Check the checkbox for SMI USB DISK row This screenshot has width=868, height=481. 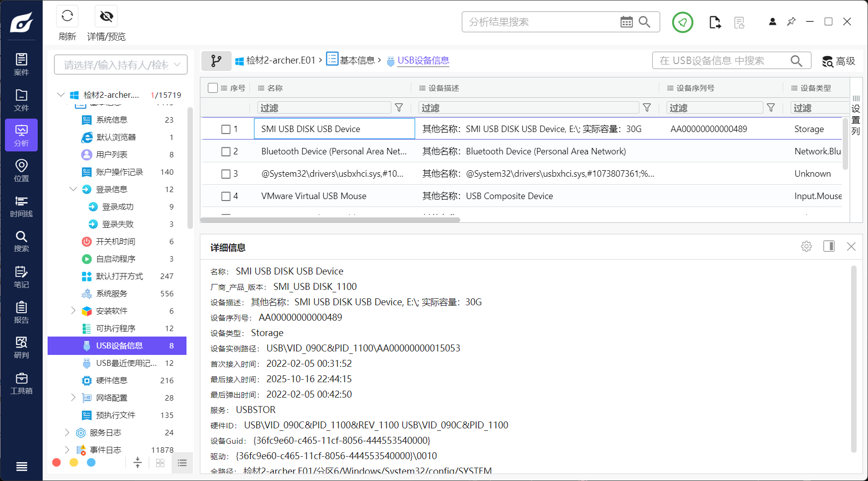[x=226, y=128]
